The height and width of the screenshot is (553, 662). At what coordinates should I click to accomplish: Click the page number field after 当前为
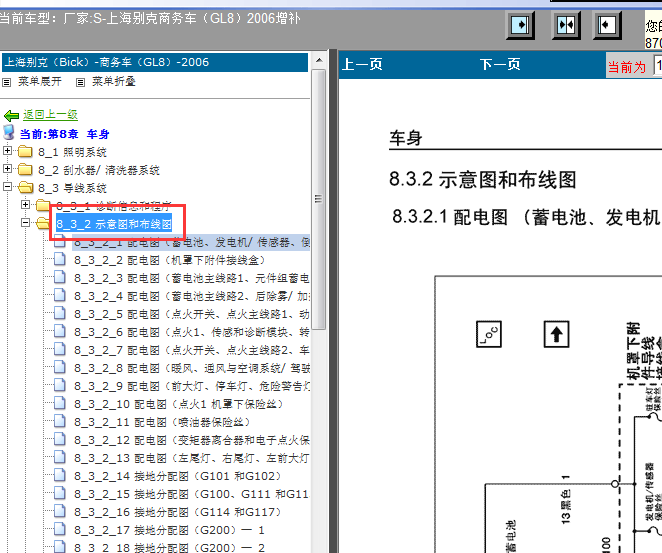(657, 65)
